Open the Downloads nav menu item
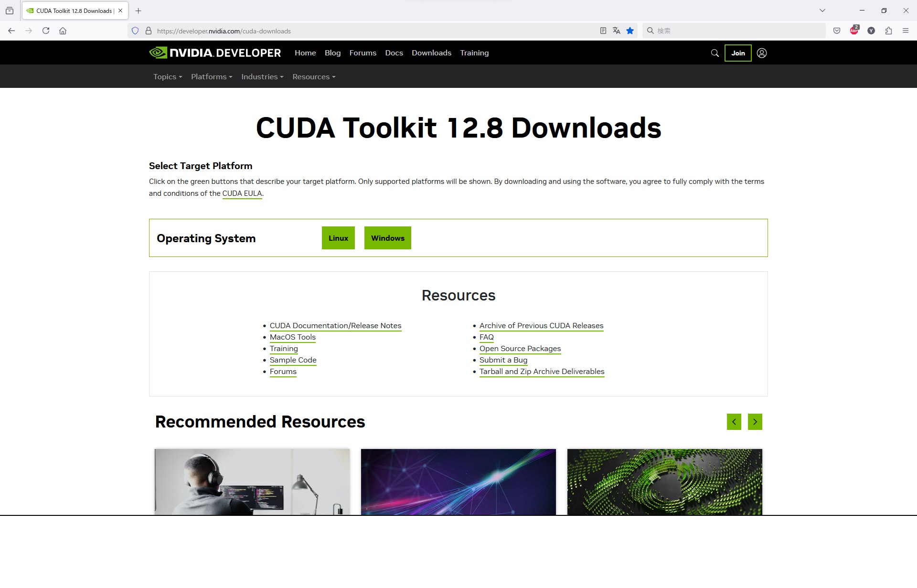 (x=431, y=53)
